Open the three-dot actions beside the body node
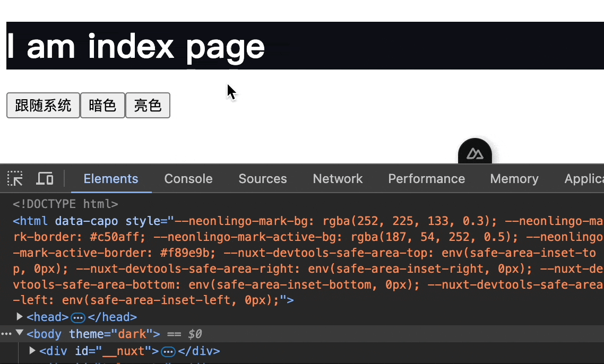Screen dimensions: 604x364 [6, 334]
